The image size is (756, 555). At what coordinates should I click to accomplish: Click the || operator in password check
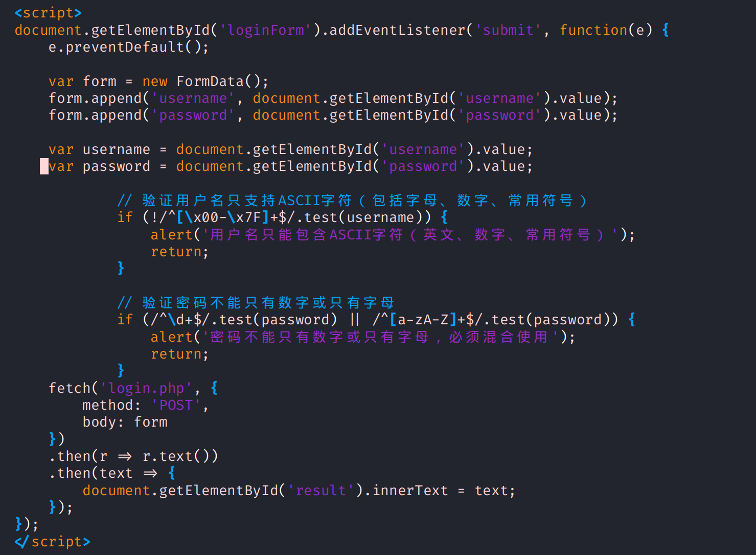point(355,320)
